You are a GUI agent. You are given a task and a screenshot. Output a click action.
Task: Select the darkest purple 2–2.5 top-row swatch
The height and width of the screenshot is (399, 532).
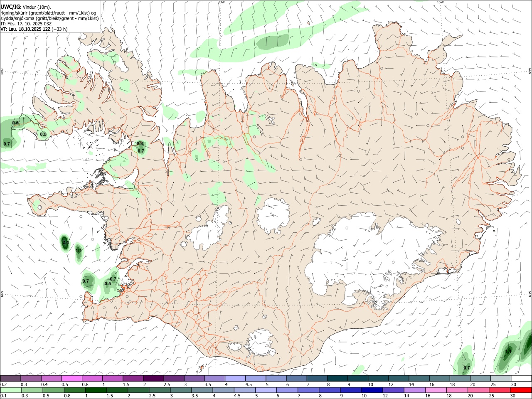tap(153, 378)
